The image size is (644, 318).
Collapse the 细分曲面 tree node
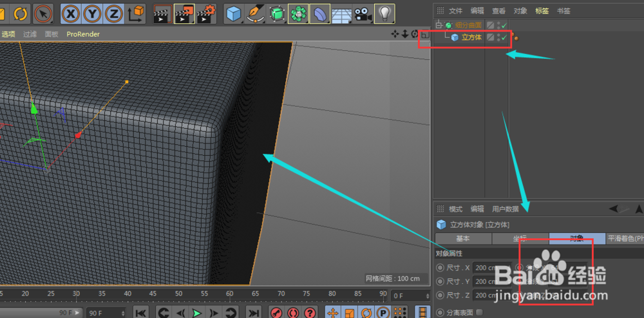[439, 25]
